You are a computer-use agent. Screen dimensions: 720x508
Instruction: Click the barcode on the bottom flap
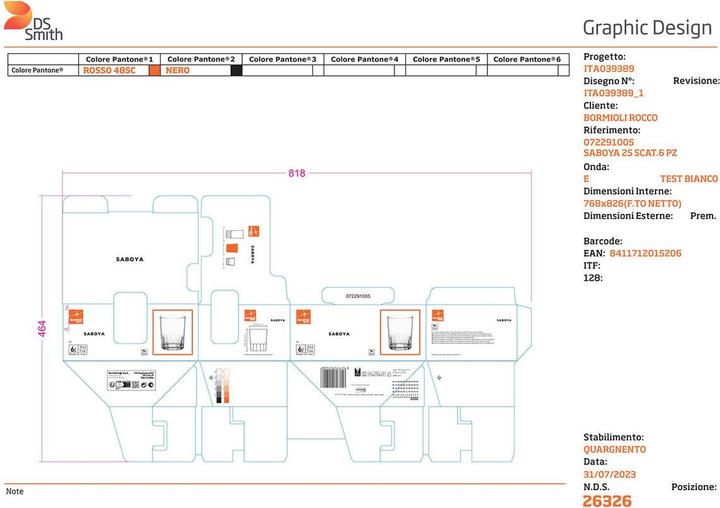[333, 377]
